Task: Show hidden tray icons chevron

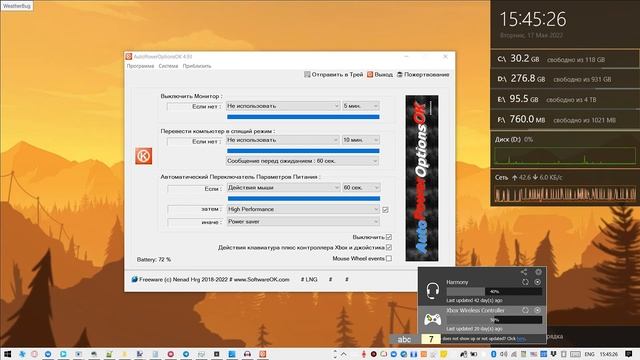Action: tap(343, 354)
